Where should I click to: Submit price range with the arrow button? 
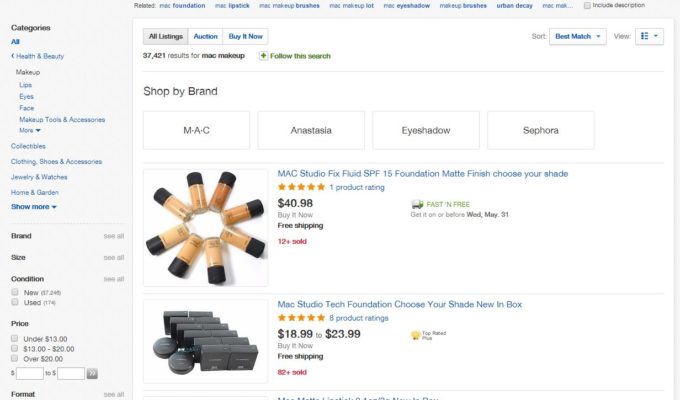pyautogui.click(x=92, y=373)
